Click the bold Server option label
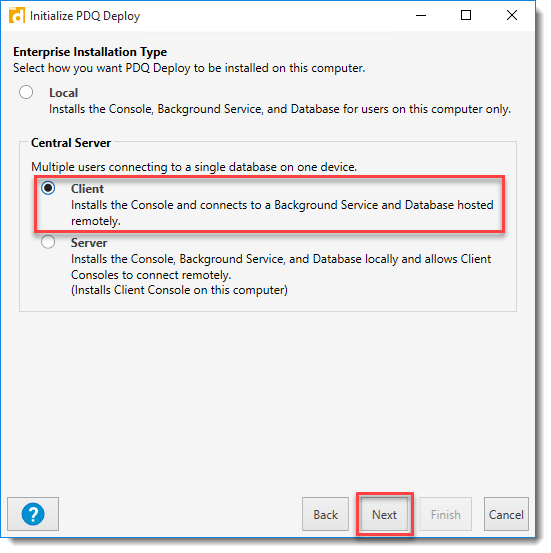Image resolution: width=551 pixels, height=553 pixels. pyautogui.click(x=89, y=243)
